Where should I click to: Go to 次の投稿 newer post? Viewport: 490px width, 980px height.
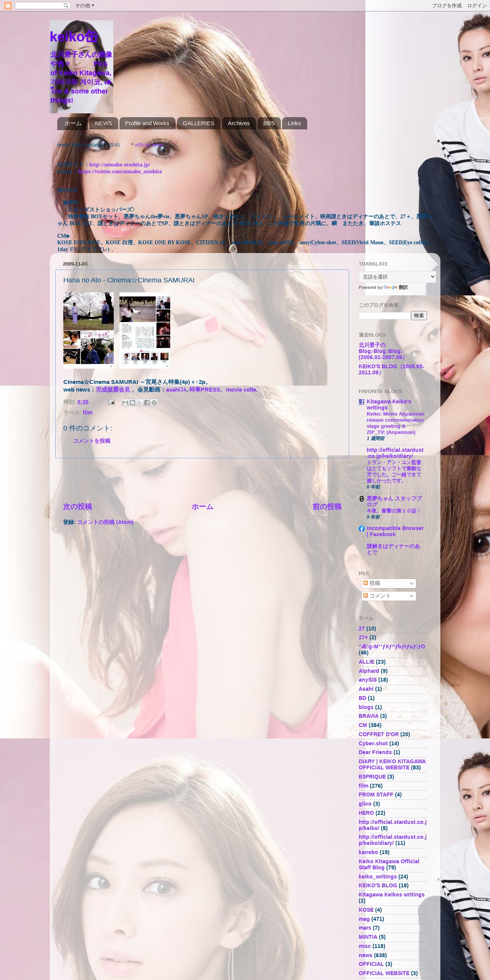[x=77, y=506]
